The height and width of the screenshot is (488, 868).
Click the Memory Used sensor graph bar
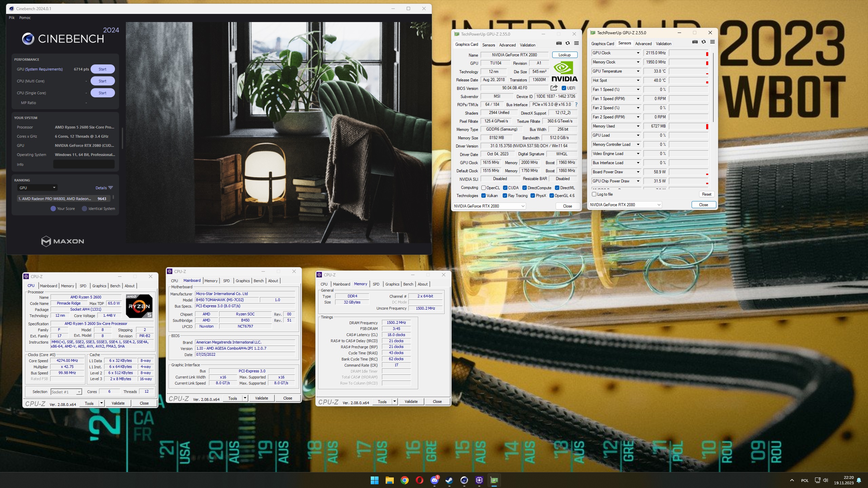tap(688, 126)
